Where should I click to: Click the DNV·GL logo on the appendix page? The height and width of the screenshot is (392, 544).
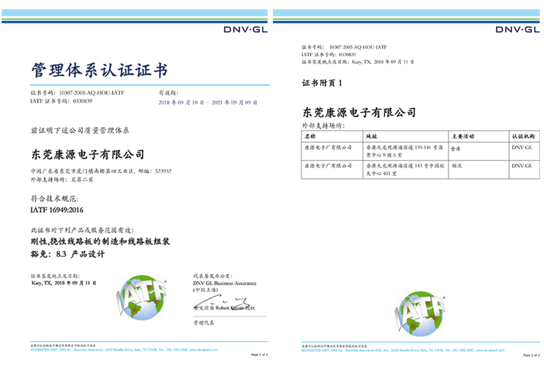pyautogui.click(x=517, y=29)
